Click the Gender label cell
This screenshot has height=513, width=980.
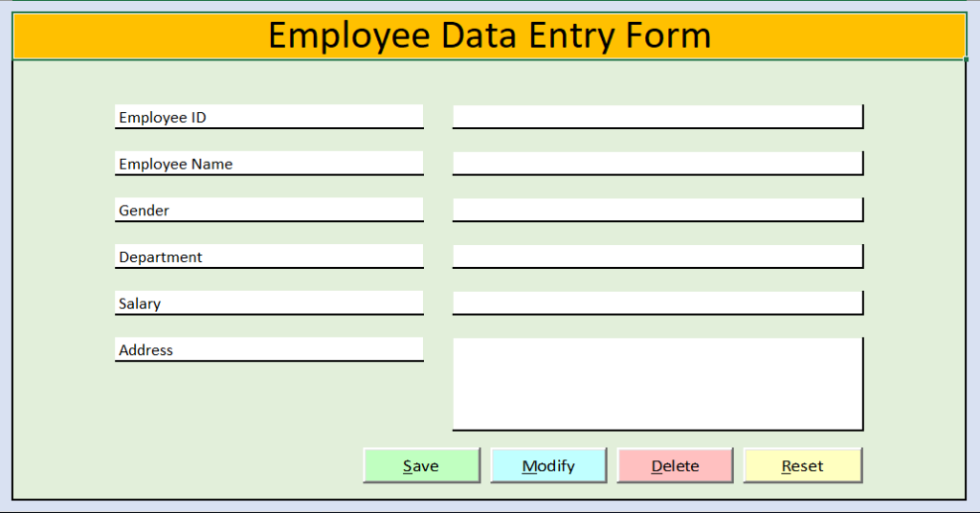pyautogui.click(x=269, y=210)
